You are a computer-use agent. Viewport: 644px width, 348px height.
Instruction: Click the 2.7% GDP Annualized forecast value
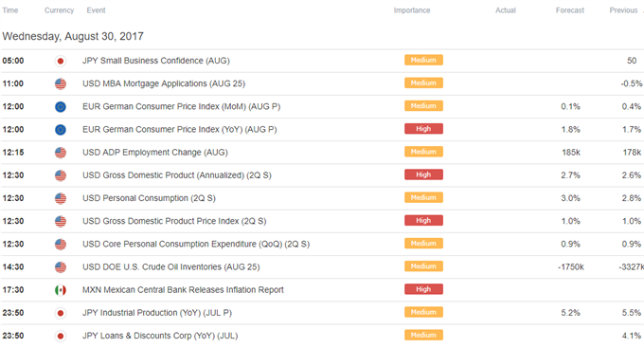(x=571, y=175)
